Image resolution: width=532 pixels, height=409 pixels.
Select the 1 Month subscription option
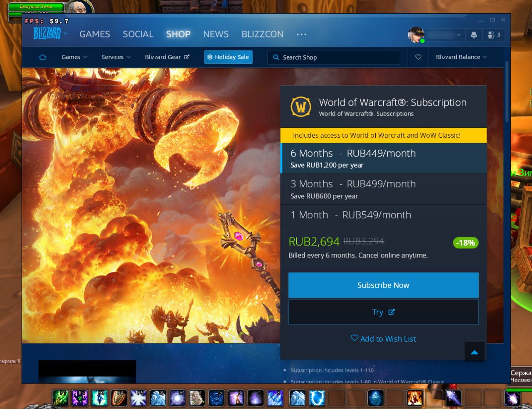coord(384,215)
